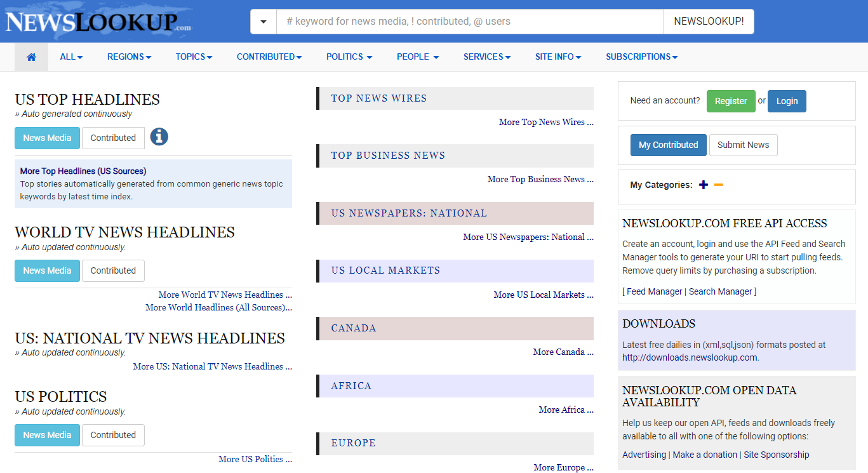Expand the PEOPLE menu
Viewport: 868px width, 473px height.
[x=418, y=57]
